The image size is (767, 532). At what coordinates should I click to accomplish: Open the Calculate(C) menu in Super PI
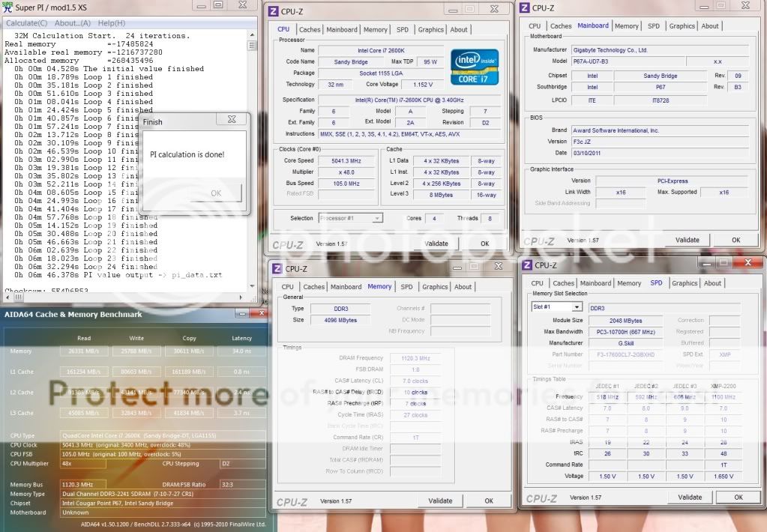[x=26, y=23]
